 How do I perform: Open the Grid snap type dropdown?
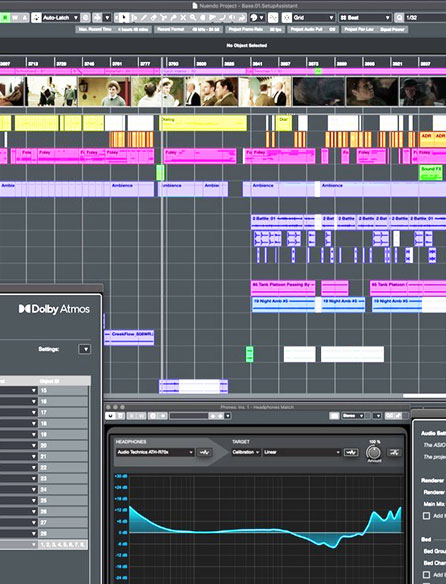pyautogui.click(x=313, y=18)
